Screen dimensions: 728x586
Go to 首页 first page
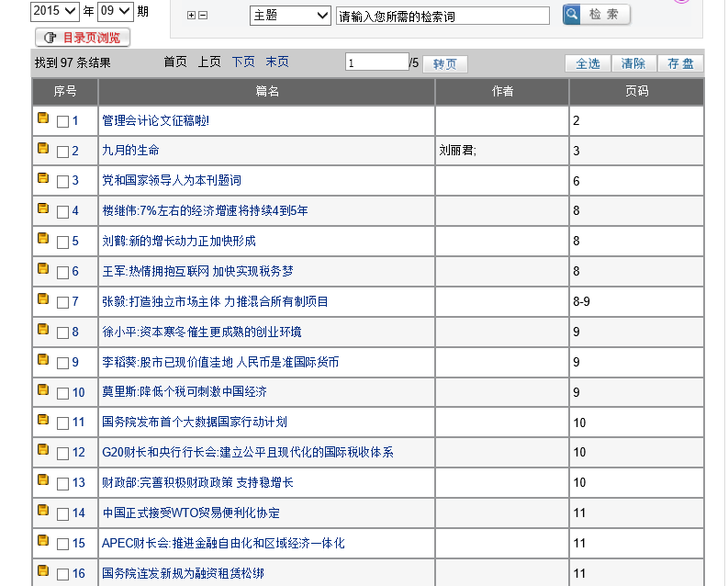pos(175,62)
